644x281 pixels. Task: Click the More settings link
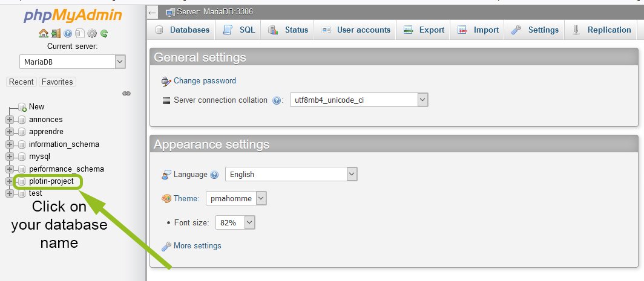click(x=197, y=245)
